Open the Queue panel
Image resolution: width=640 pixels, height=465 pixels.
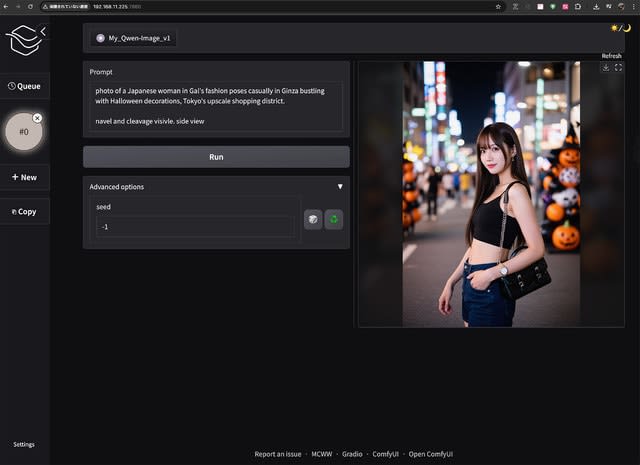pos(24,86)
